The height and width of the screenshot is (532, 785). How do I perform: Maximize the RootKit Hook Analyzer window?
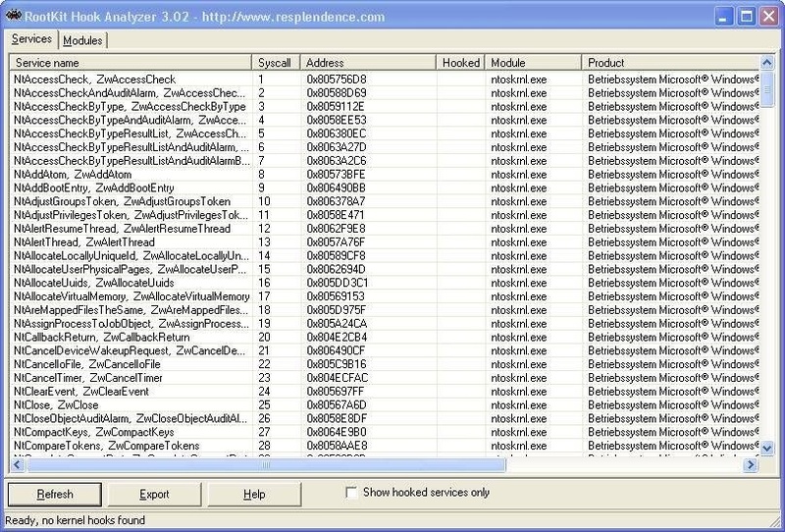tap(746, 16)
